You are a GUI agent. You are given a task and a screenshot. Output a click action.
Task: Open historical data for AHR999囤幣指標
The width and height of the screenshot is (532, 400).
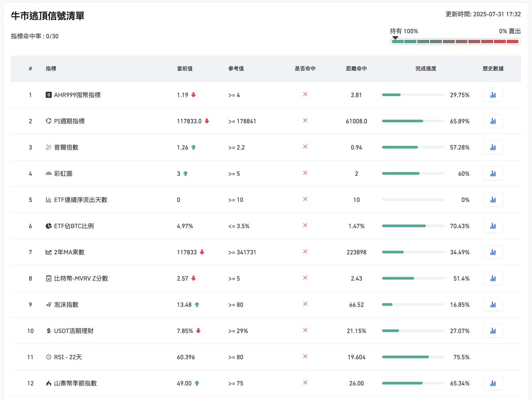tap(493, 95)
